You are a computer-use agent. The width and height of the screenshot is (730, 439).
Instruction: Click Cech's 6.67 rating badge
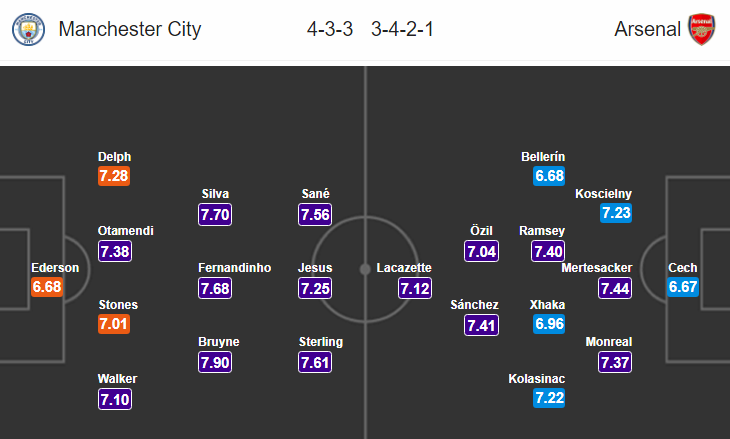click(x=683, y=287)
